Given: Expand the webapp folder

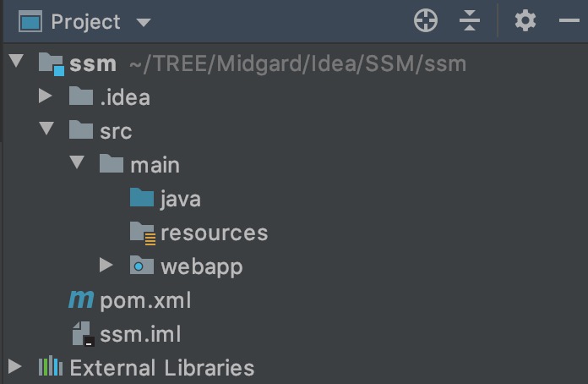Looking at the screenshot, I should tap(106, 266).
